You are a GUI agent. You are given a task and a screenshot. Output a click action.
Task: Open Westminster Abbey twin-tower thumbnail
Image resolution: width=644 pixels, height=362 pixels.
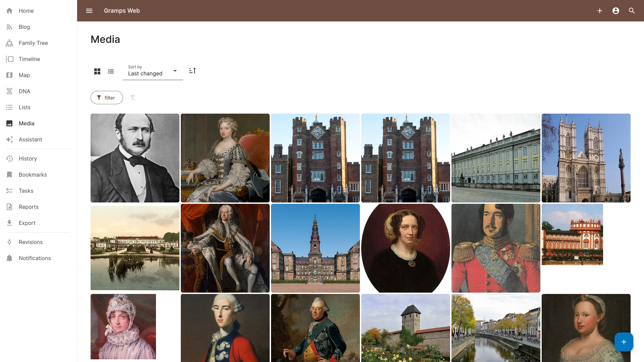(586, 158)
